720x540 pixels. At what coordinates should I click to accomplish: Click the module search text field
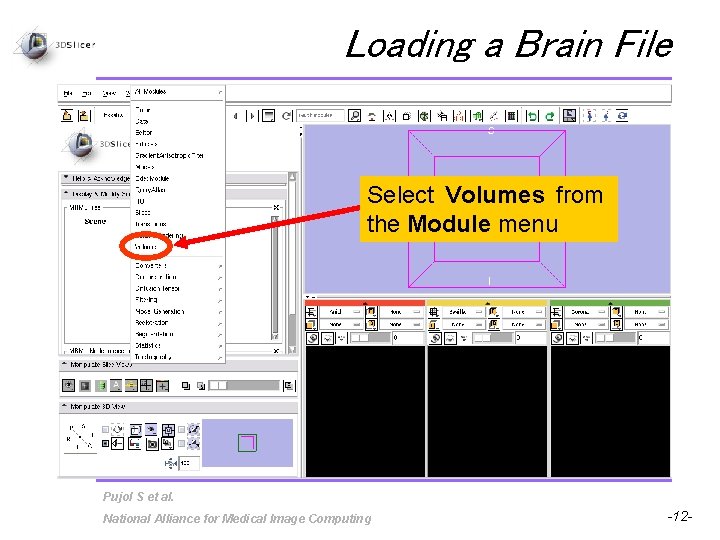pos(320,115)
